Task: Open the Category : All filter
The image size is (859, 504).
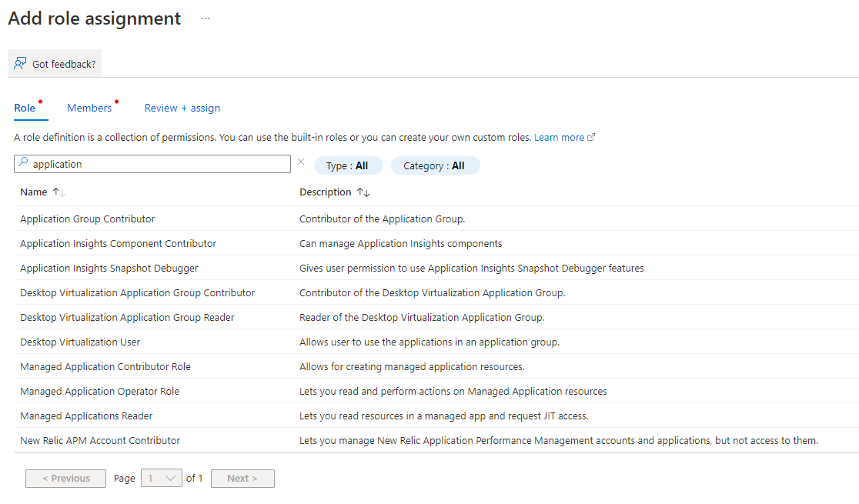Action: [x=435, y=165]
